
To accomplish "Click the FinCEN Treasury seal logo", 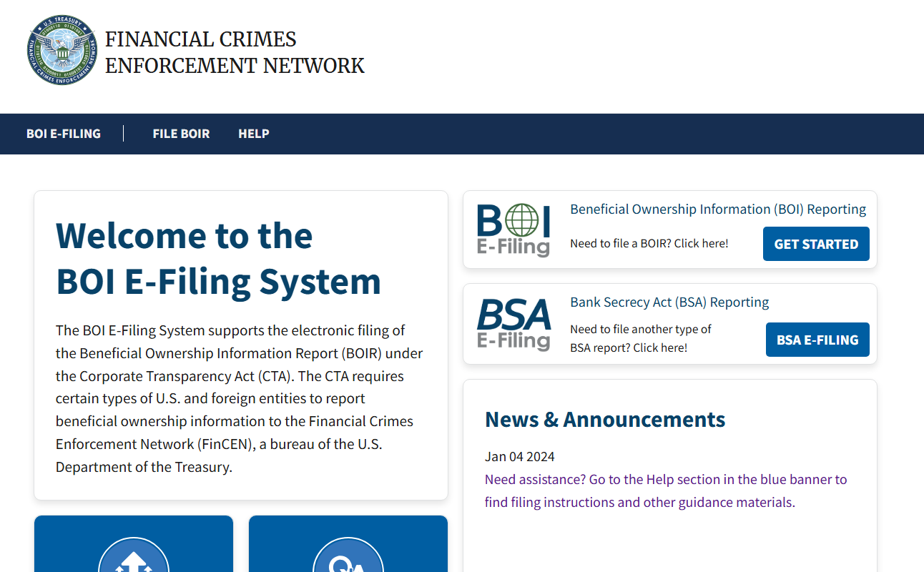I will click(x=62, y=51).
